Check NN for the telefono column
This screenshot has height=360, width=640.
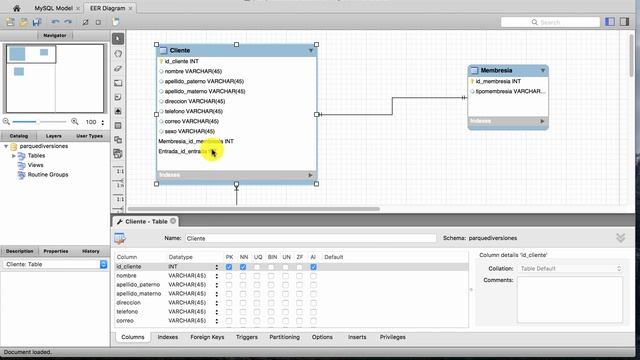click(x=243, y=312)
